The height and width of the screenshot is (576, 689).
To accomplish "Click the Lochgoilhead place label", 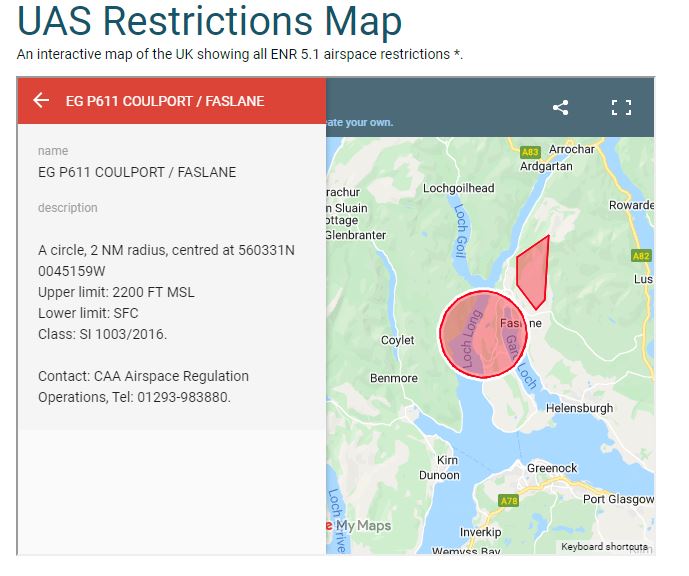I will tap(459, 188).
